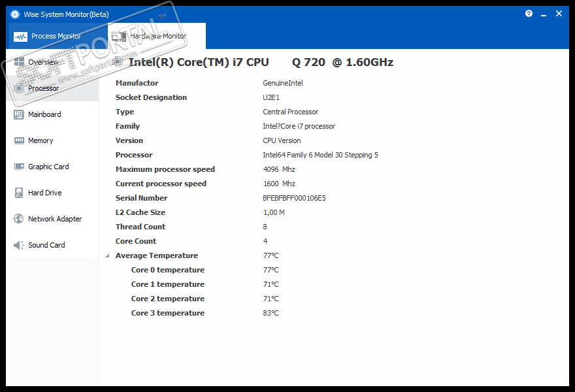Image resolution: width=575 pixels, height=392 pixels.
Task: Open the Mainboard section
Action: point(52,114)
